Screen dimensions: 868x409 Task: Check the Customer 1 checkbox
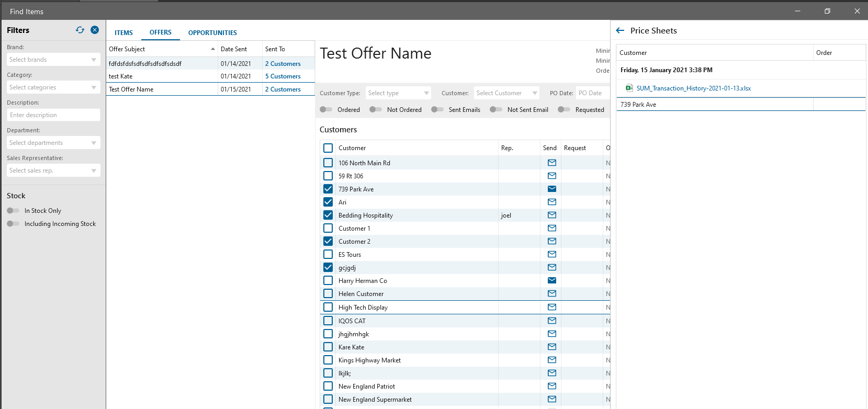point(328,228)
